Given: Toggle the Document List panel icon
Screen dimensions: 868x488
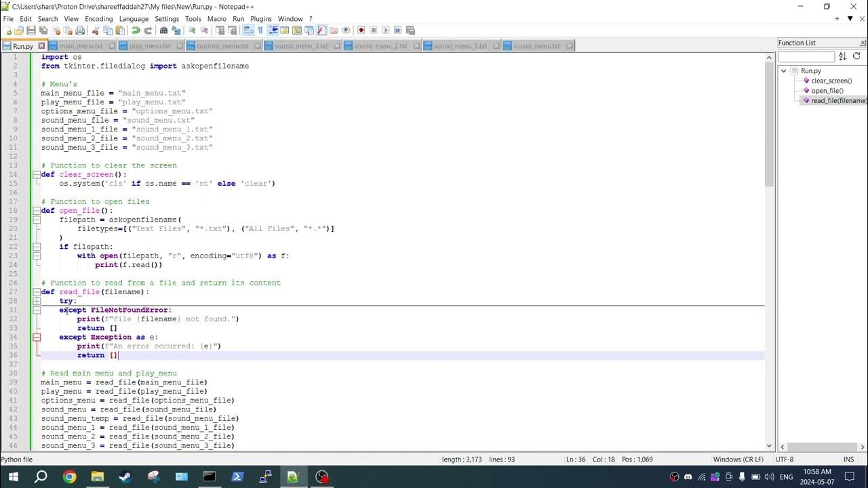Looking at the screenshot, I should [309, 30].
